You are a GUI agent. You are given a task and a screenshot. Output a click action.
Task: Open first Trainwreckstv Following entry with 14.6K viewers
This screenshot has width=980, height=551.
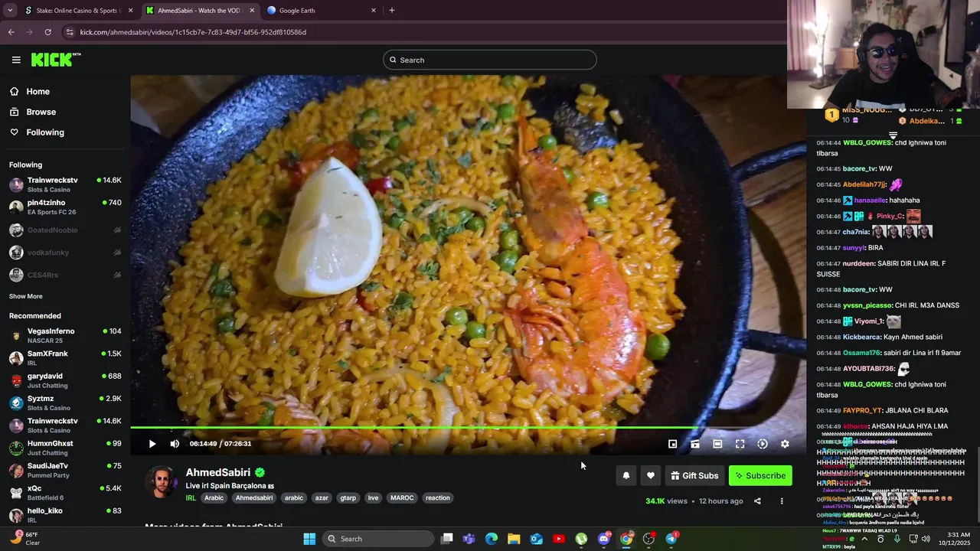point(65,184)
